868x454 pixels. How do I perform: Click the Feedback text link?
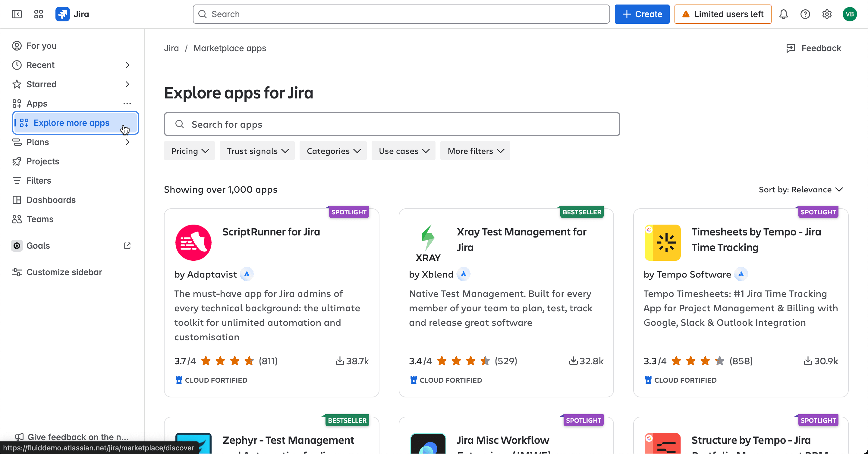821,48
